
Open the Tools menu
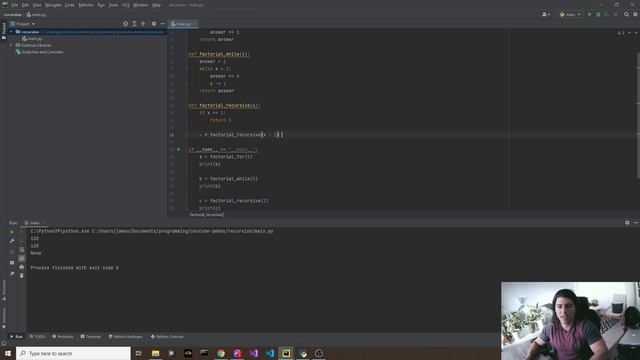113,5
